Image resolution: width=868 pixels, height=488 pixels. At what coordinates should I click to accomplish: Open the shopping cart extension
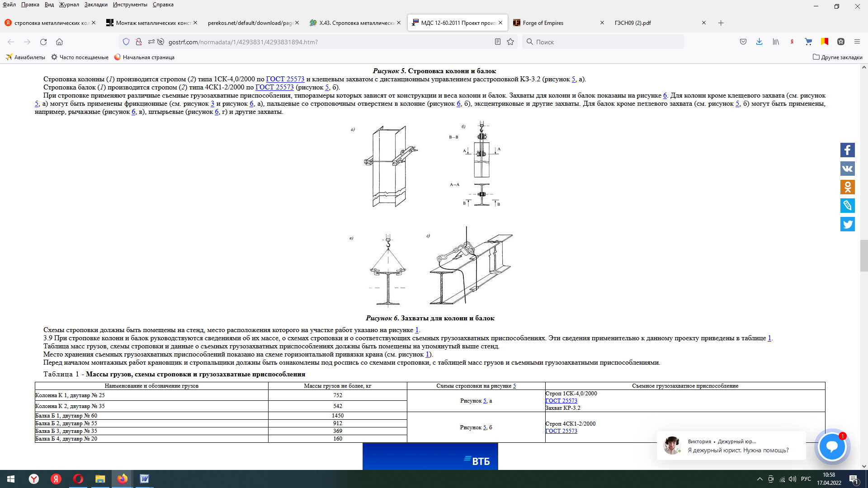808,42
